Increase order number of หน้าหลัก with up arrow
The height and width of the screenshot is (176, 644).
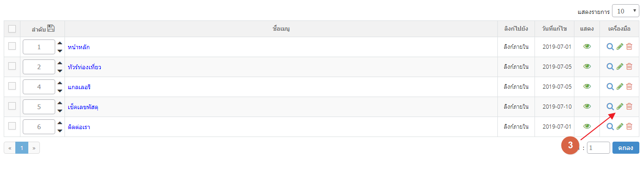coord(60,43)
